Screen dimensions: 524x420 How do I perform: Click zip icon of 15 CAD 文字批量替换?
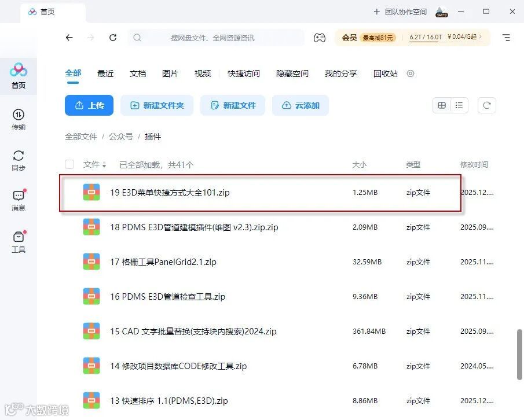click(91, 331)
